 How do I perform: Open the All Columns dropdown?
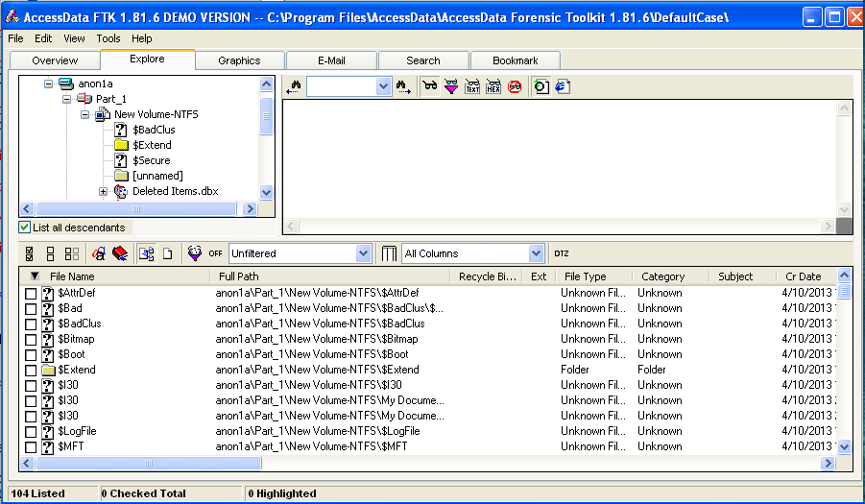[x=537, y=253]
